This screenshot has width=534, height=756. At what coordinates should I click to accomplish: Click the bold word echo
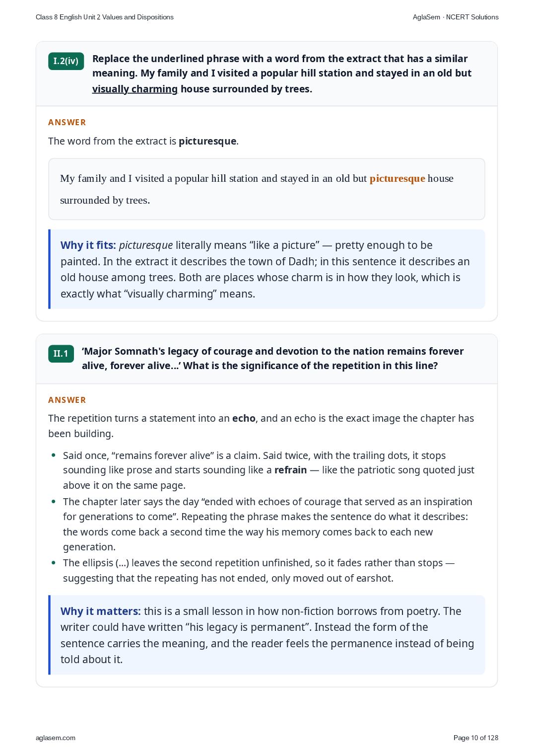point(244,418)
